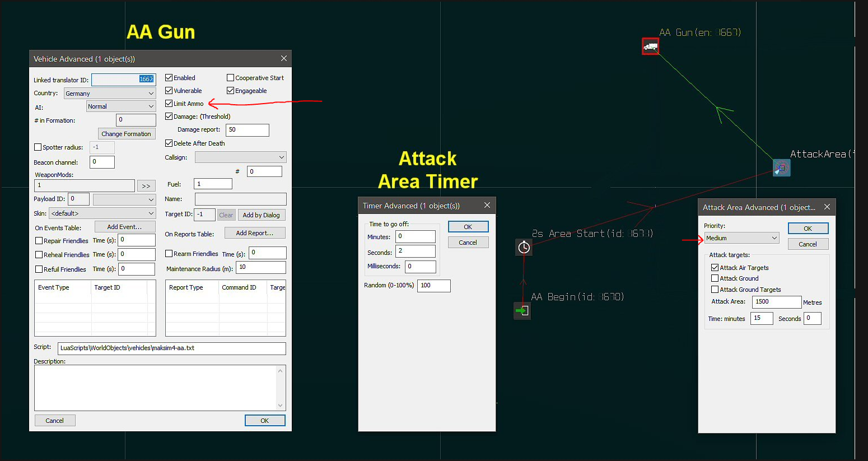Toggle the Engageable checkbox
Screen dimensions: 868x461
coord(230,91)
